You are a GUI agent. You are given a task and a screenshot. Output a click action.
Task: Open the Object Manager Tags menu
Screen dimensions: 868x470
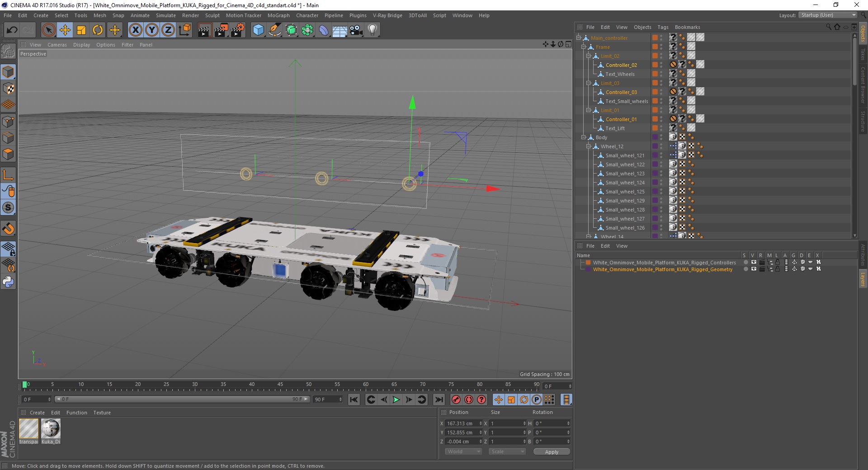tap(663, 27)
